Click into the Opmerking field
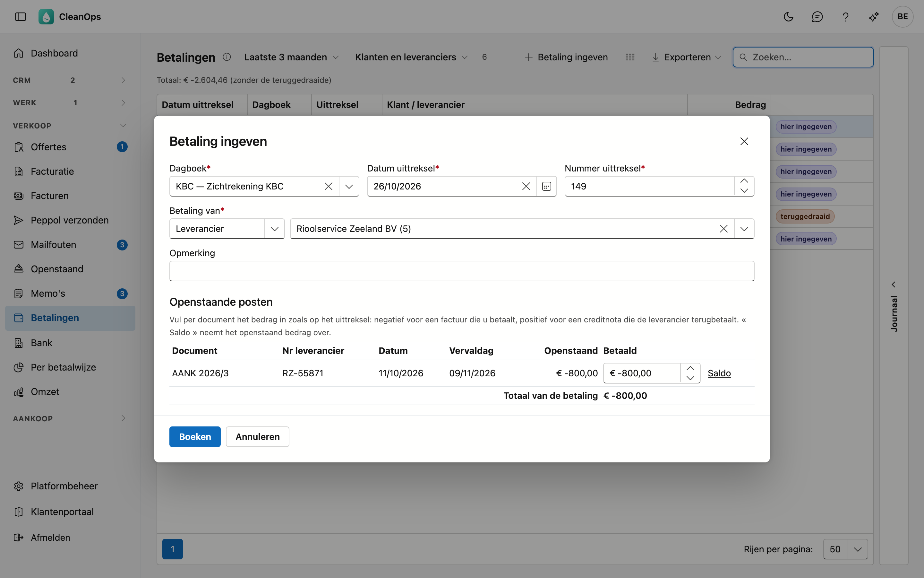This screenshot has width=924, height=578. click(x=462, y=271)
